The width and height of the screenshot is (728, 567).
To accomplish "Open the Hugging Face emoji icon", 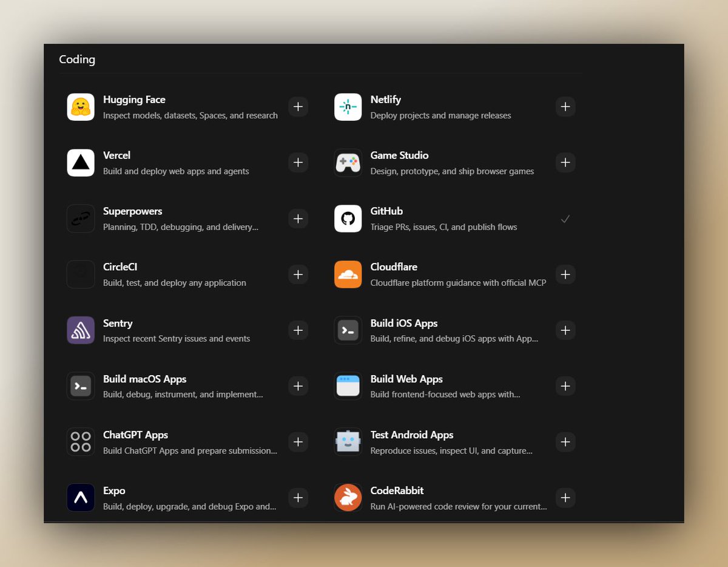I will [81, 107].
